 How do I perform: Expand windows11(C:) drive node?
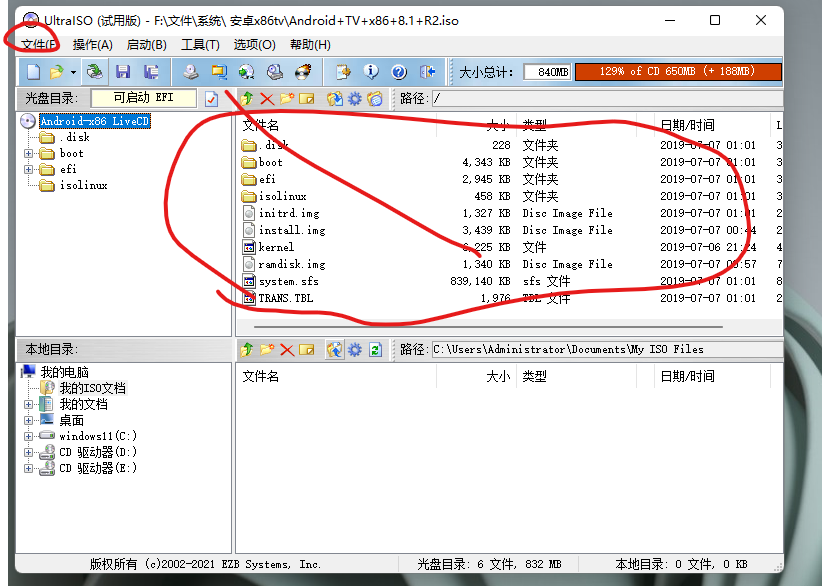click(28, 436)
